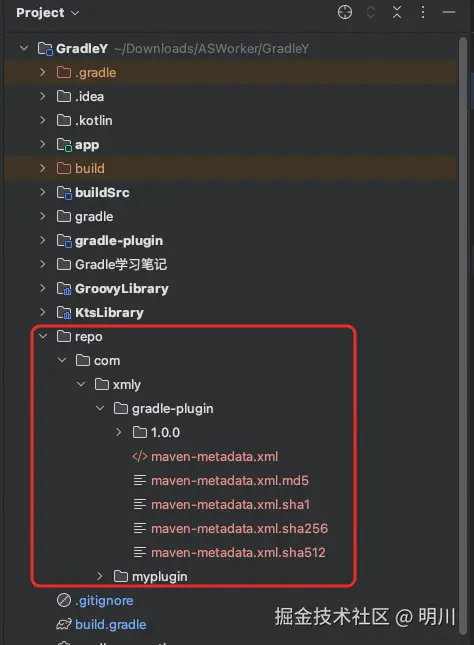The image size is (474, 645).
Task: Expand the 1.0.0 version folder
Action: click(x=118, y=432)
